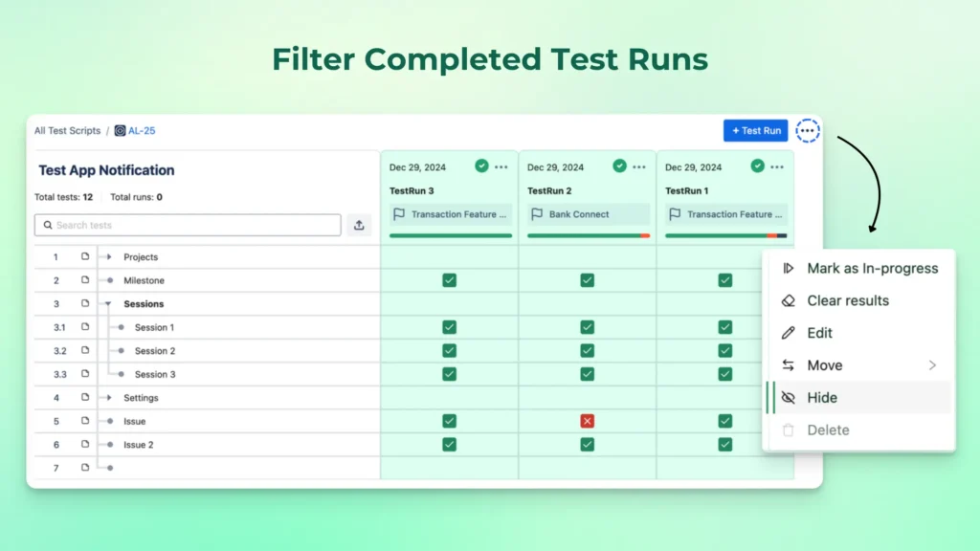Image resolution: width=980 pixels, height=551 pixels.
Task: Click TestRun 3 progress bar
Action: click(x=451, y=235)
